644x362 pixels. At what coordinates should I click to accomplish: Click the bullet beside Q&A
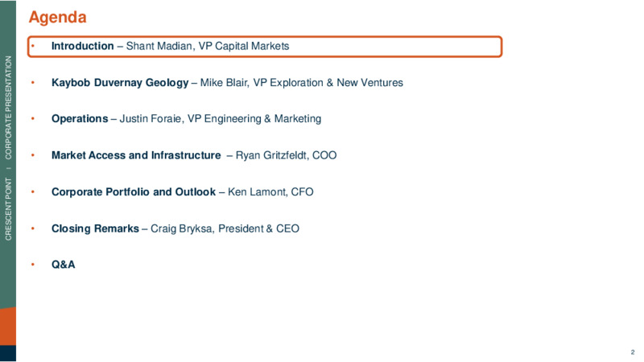tap(33, 265)
